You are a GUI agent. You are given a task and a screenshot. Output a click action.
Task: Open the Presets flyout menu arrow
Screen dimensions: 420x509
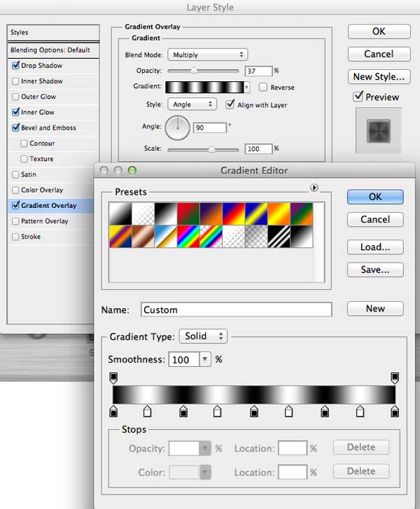314,188
